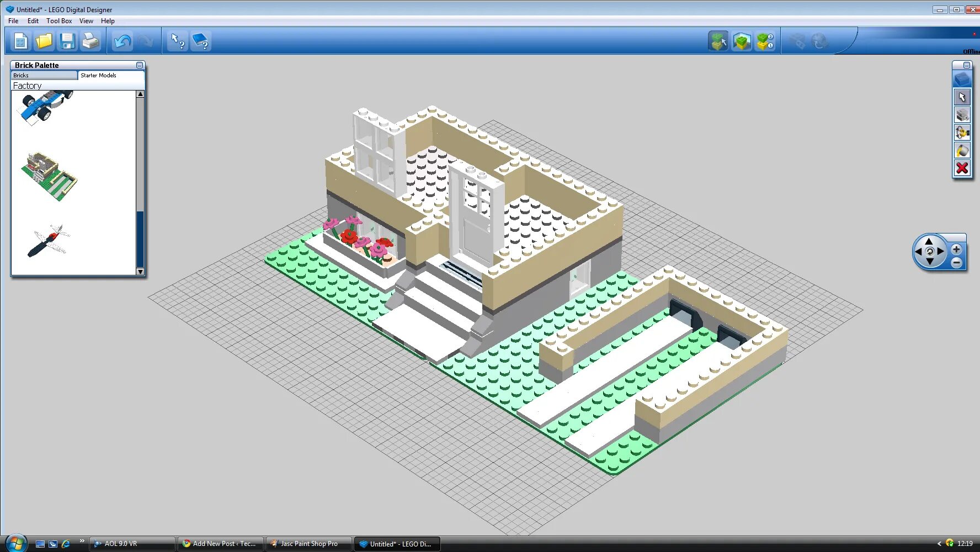Zoom in with plus button
This screenshot has width=980, height=552.
956,250
